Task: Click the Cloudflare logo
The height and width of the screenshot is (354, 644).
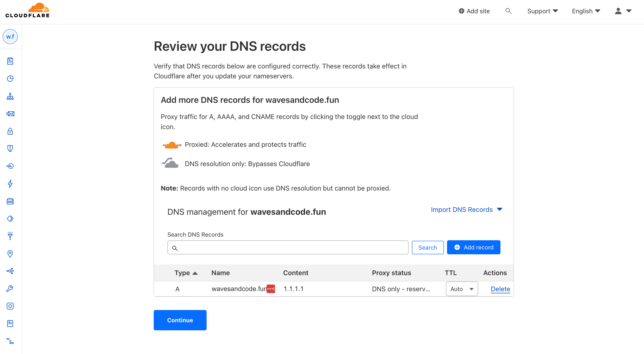Action: (27, 10)
